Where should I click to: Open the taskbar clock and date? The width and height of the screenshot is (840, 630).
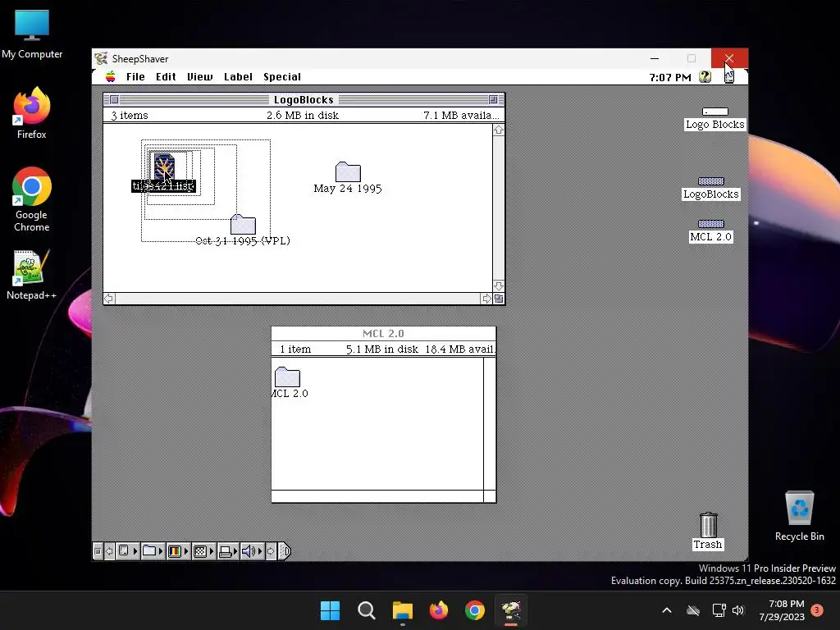pos(782,610)
